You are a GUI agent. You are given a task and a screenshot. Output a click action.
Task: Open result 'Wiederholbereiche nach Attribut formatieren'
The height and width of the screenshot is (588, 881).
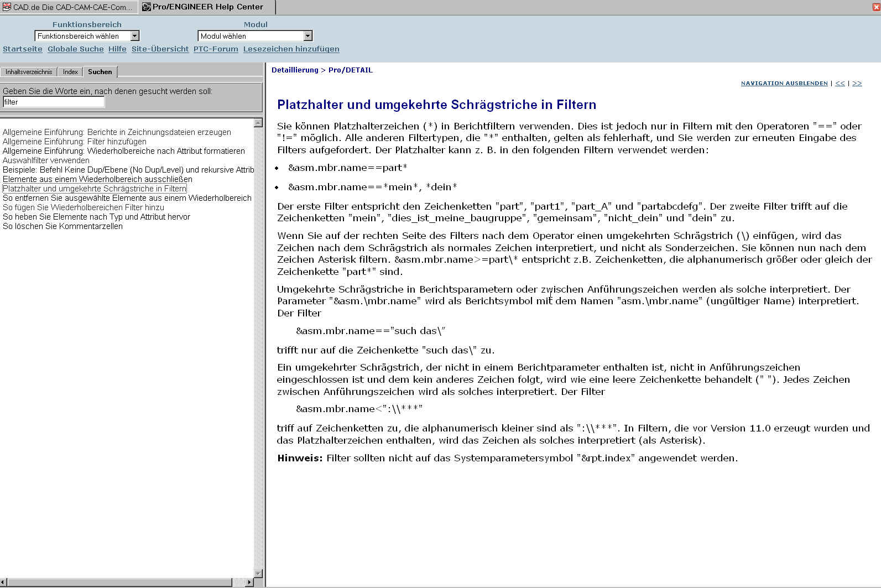pyautogui.click(x=124, y=151)
